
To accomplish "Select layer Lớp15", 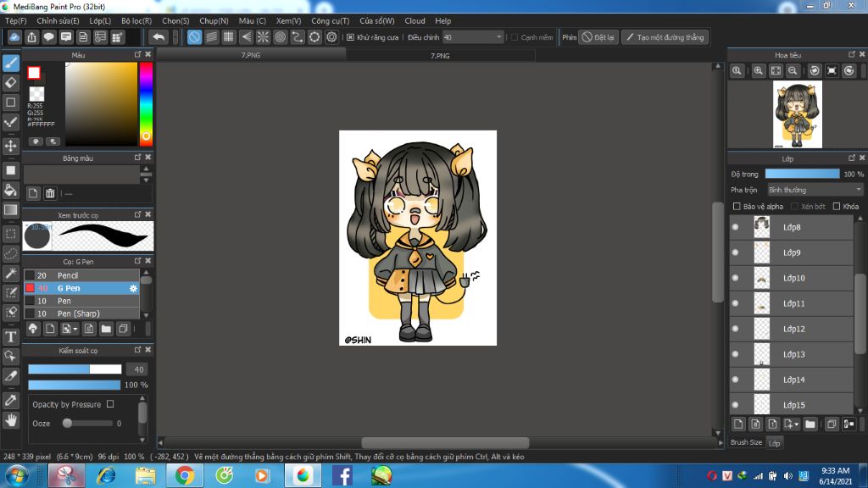I will pyautogui.click(x=792, y=405).
